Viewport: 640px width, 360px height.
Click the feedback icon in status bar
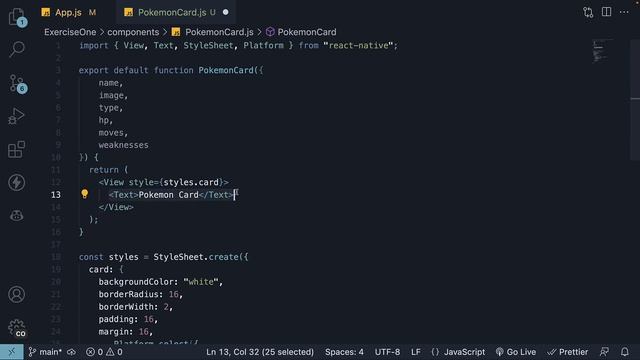coord(604,352)
